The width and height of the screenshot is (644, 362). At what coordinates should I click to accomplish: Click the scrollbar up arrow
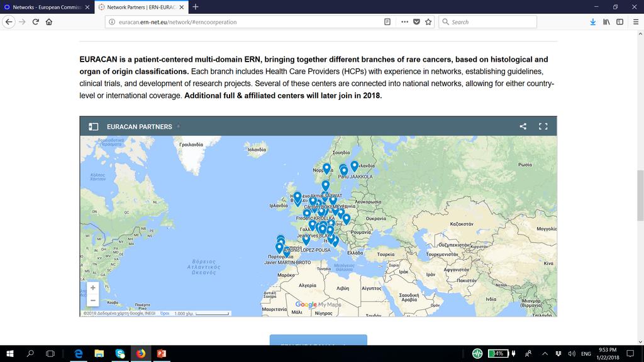coord(640,35)
